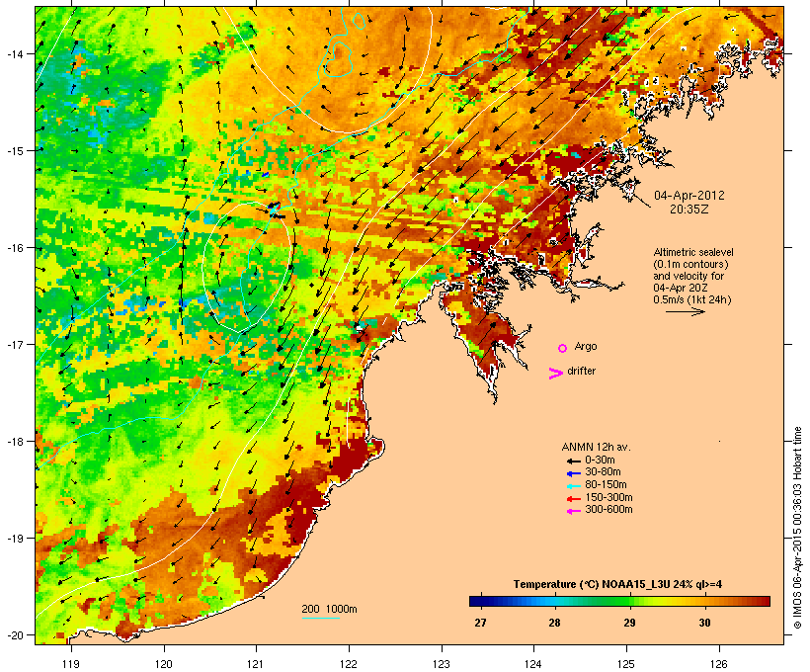Click the '119' longitude axis label

click(71, 664)
